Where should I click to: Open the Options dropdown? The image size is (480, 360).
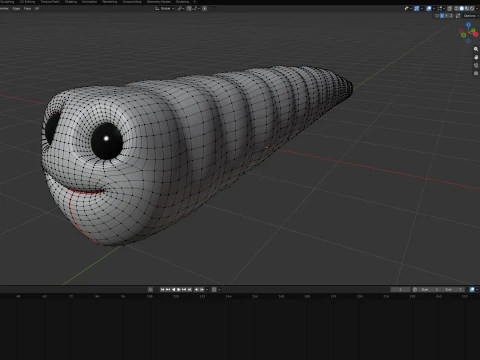pos(471,16)
